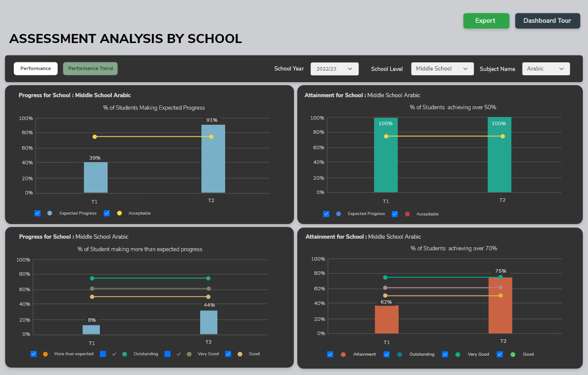The image size is (588, 375).
Task: Click the School Year label text
Action: [x=289, y=68]
